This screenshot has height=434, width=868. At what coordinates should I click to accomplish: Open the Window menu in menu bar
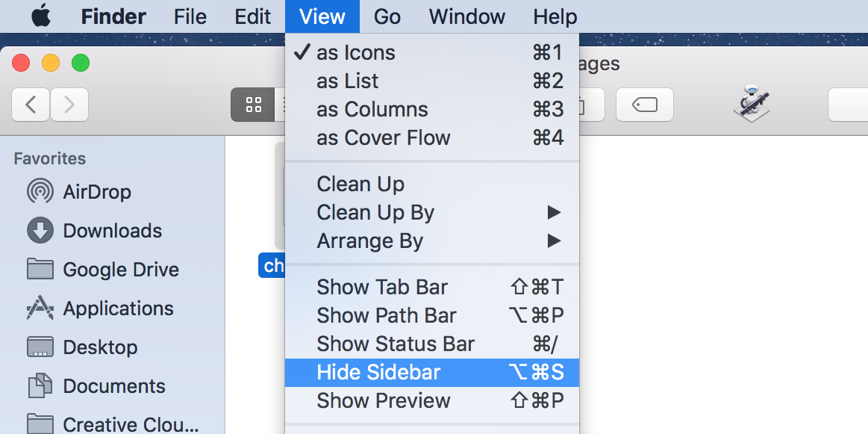click(467, 16)
